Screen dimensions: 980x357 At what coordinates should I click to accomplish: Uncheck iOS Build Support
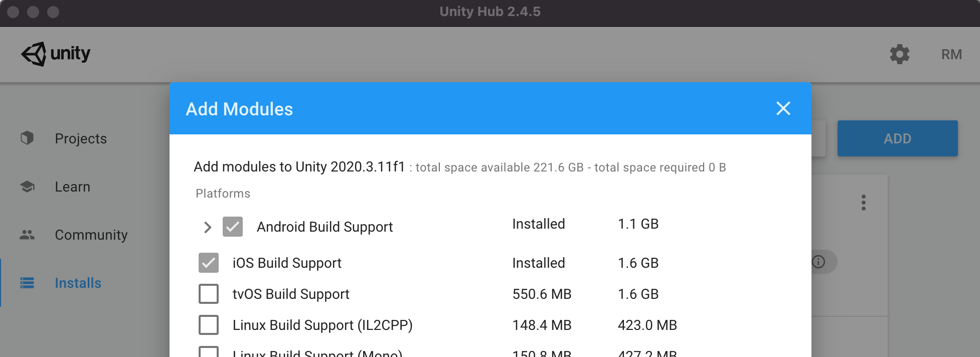(208, 262)
